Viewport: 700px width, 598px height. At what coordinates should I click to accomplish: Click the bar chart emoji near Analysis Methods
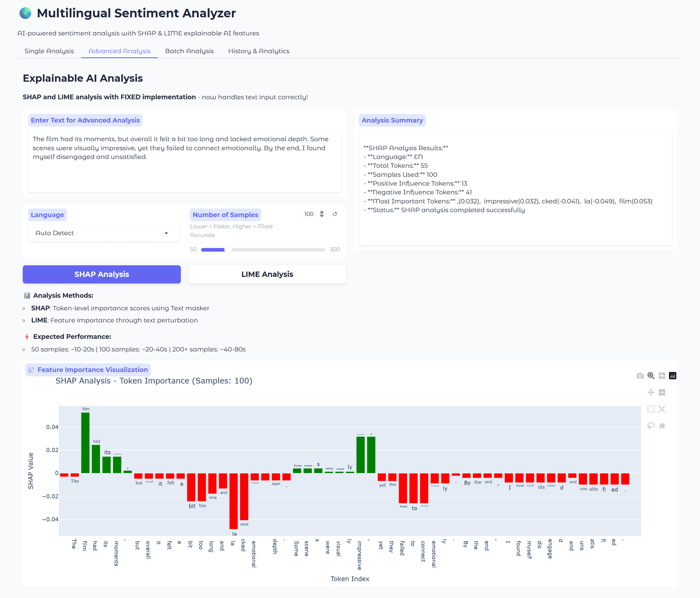[x=27, y=295]
